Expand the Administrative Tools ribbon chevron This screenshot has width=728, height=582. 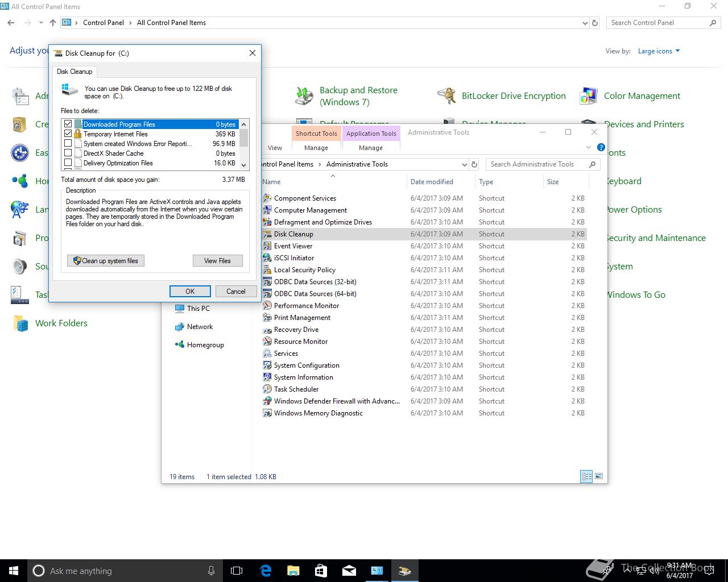589,147
